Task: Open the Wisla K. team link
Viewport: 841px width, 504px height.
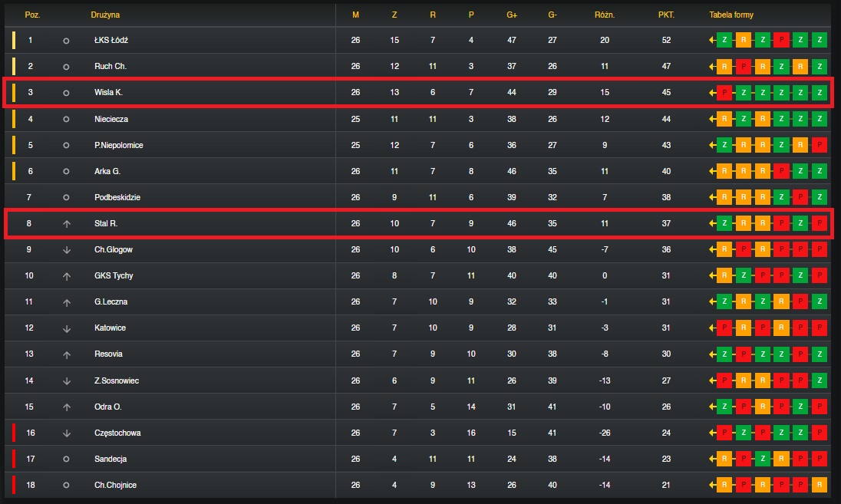Action: tap(108, 92)
